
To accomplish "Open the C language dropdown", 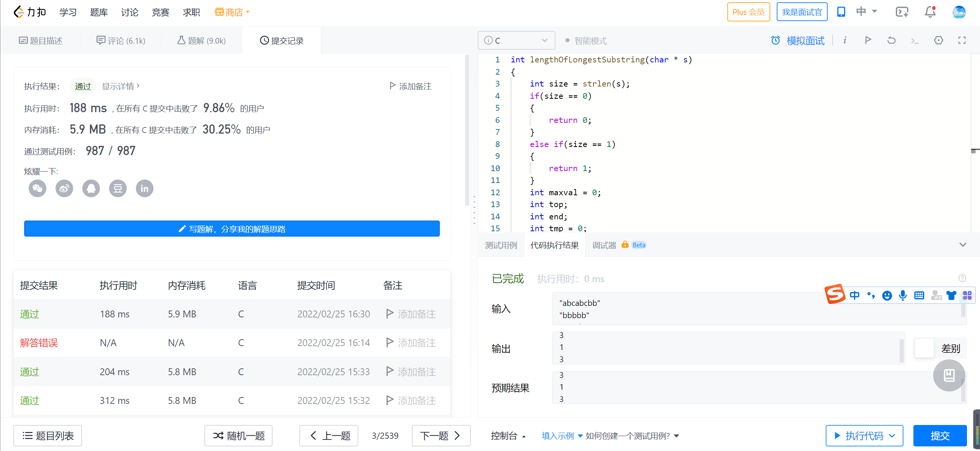I will (x=516, y=41).
